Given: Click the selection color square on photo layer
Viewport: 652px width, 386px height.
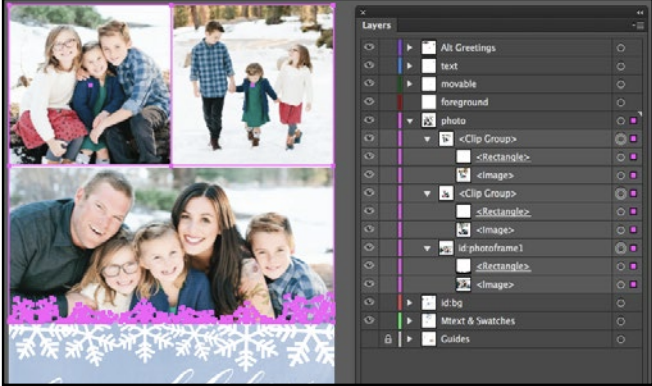Looking at the screenshot, I should (x=633, y=121).
